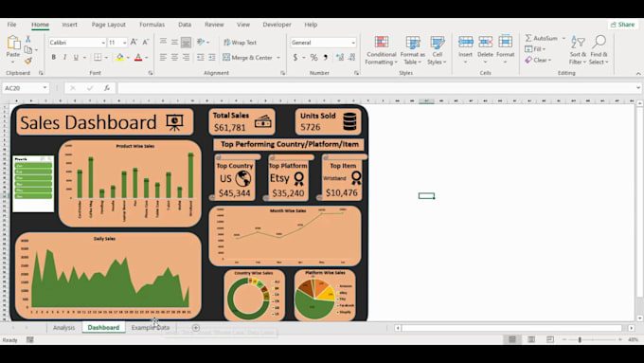Activate the Format Painter brush
Viewport: 644px width, 363px height.
[27, 61]
